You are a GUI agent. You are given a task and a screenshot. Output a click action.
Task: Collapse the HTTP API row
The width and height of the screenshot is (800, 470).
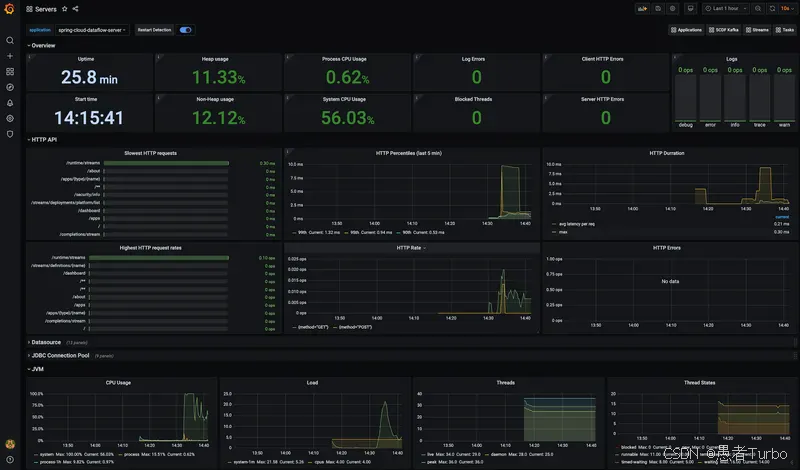[x=42, y=139]
